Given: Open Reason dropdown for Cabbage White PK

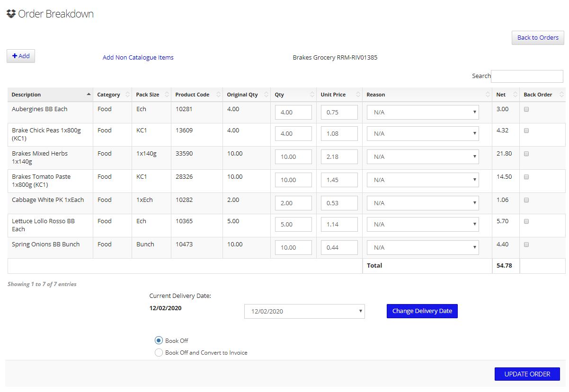Looking at the screenshot, I should pyautogui.click(x=423, y=203).
